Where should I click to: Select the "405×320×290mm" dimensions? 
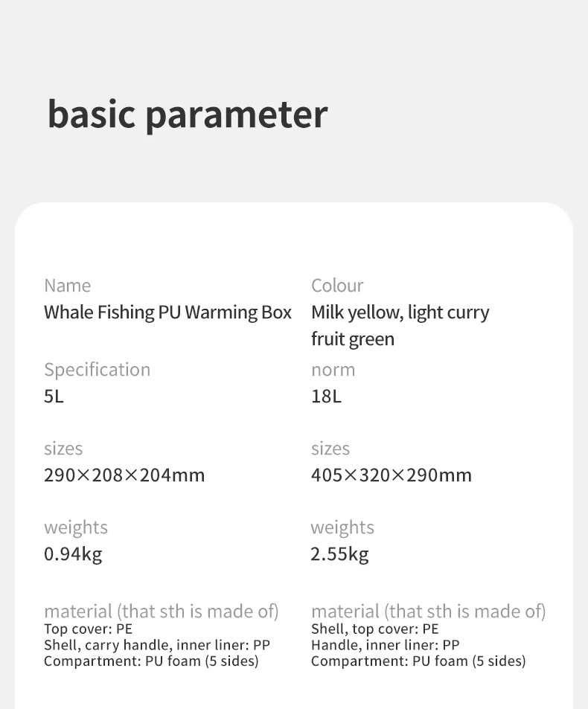(x=391, y=475)
